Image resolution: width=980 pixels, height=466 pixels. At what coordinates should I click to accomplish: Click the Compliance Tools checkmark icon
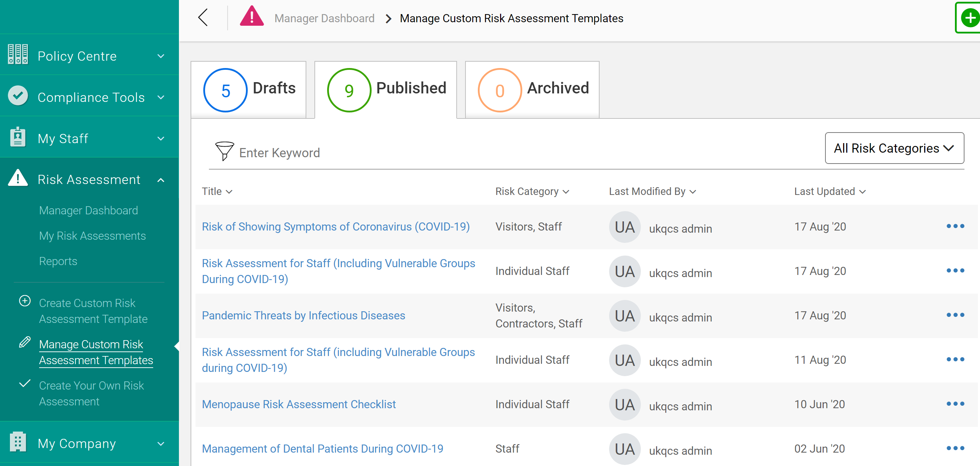tap(18, 96)
